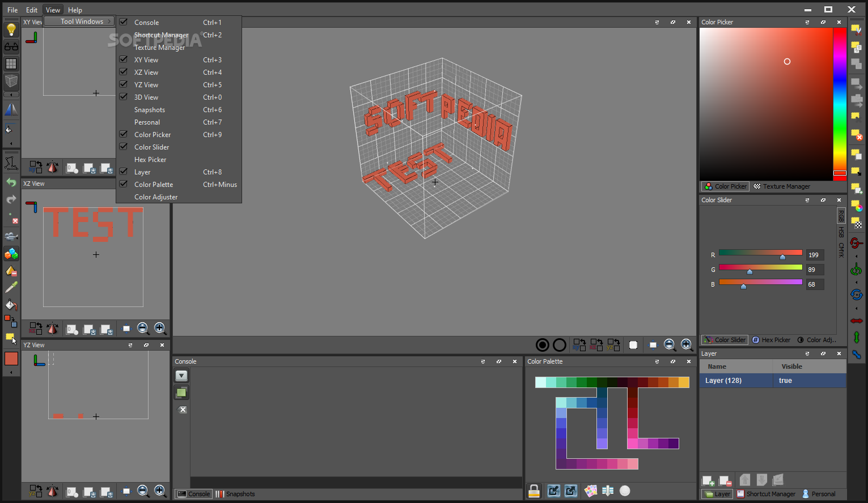Switch to HSB slider mode tab
The width and height of the screenshot is (868, 503).
tap(841, 232)
